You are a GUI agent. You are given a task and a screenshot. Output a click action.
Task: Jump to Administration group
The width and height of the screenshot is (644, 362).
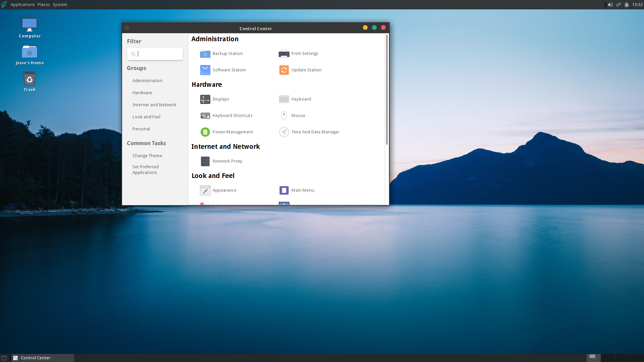pos(147,81)
